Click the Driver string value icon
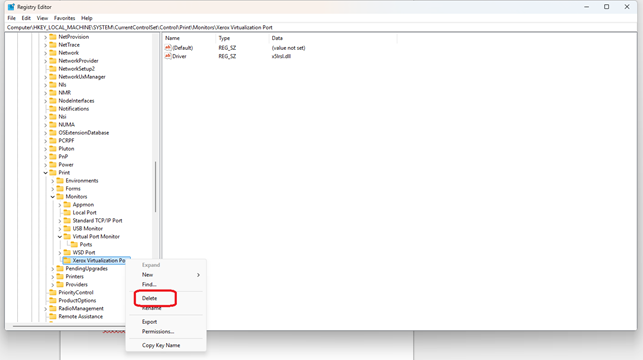The height and width of the screenshot is (360, 643). click(x=168, y=56)
